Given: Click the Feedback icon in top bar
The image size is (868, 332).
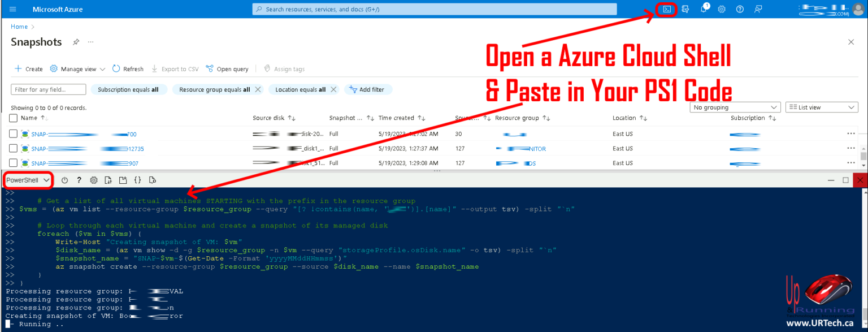Looking at the screenshot, I should click(758, 9).
